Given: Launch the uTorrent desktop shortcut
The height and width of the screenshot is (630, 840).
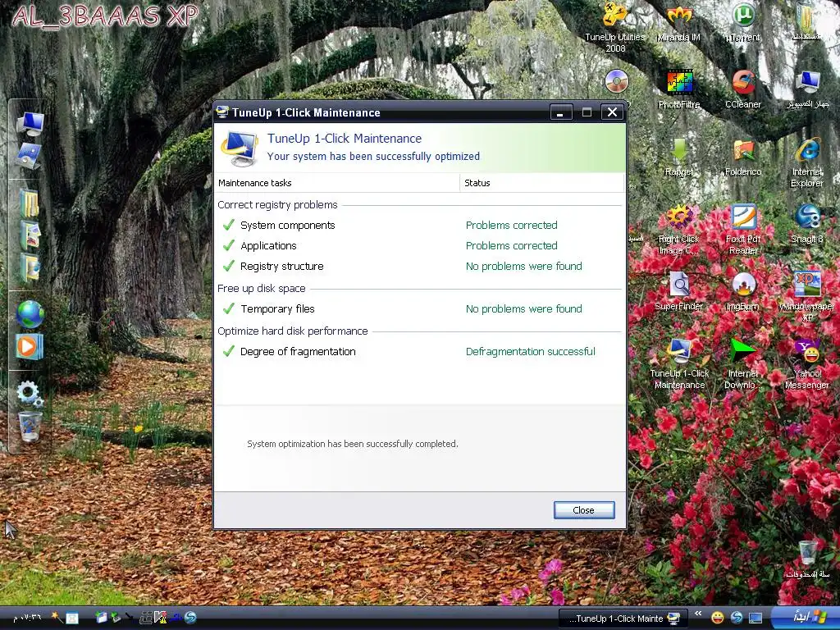Looking at the screenshot, I should [x=743, y=22].
